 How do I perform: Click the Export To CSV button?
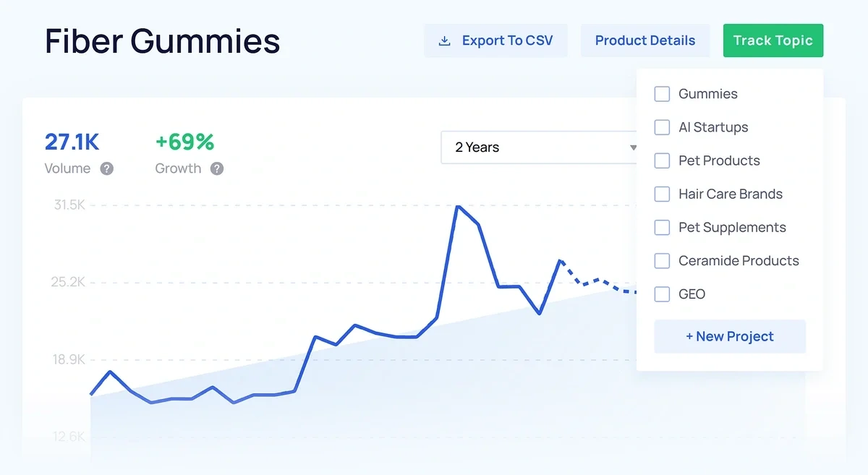click(495, 40)
